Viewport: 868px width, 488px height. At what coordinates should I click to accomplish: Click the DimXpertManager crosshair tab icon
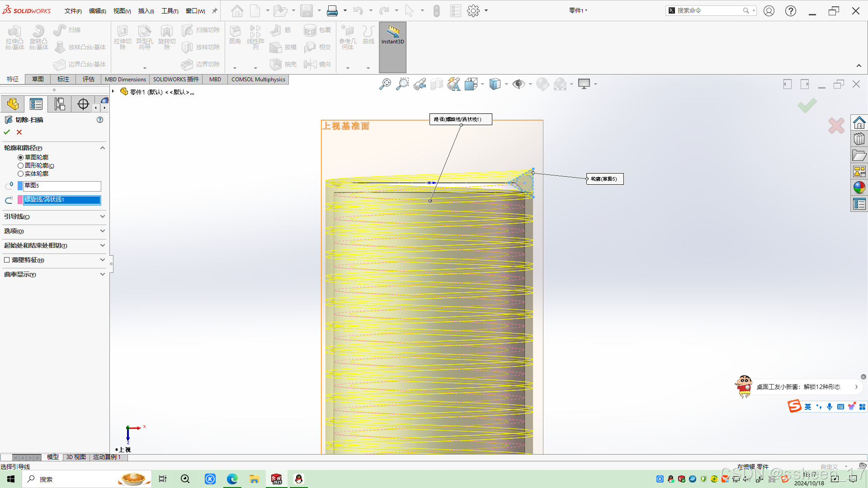tap(83, 104)
